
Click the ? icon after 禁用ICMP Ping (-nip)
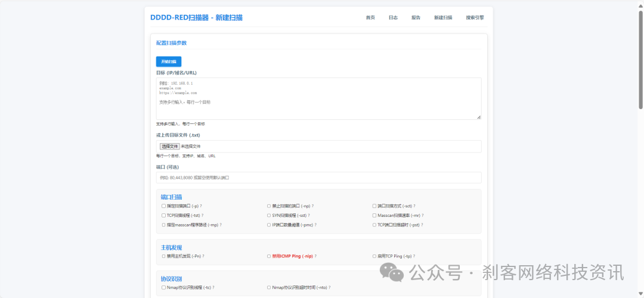[315, 256]
